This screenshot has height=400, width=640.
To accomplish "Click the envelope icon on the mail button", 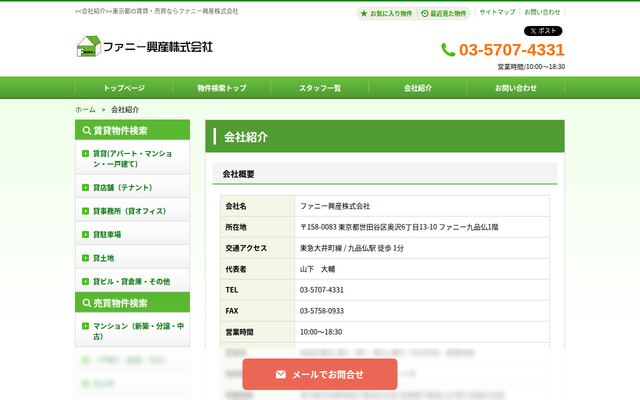I will (x=281, y=374).
